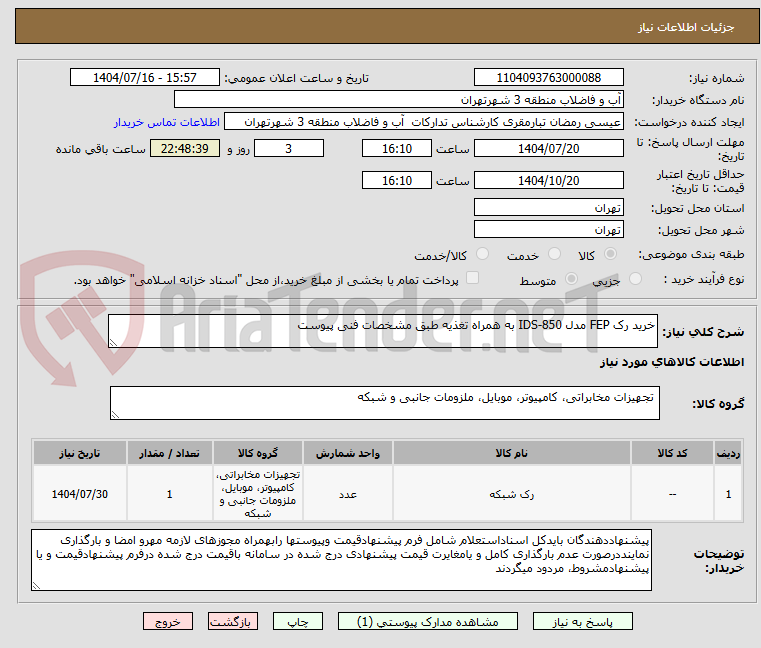The image size is (761, 648).
Task: Click the خروج exit button
Action: pos(167,621)
